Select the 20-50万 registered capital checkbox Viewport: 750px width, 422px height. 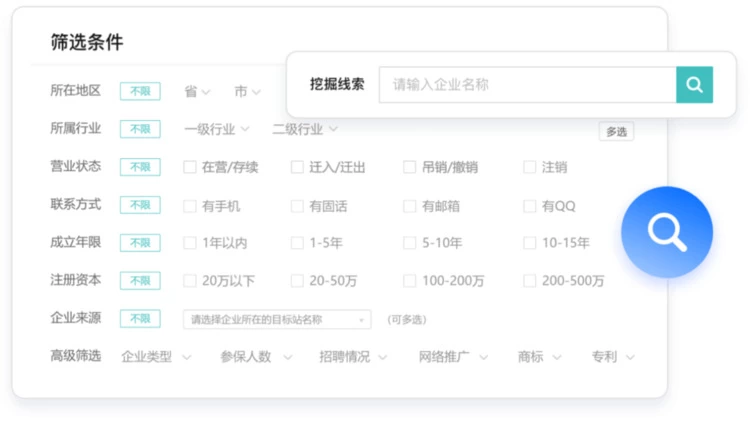tap(297, 281)
